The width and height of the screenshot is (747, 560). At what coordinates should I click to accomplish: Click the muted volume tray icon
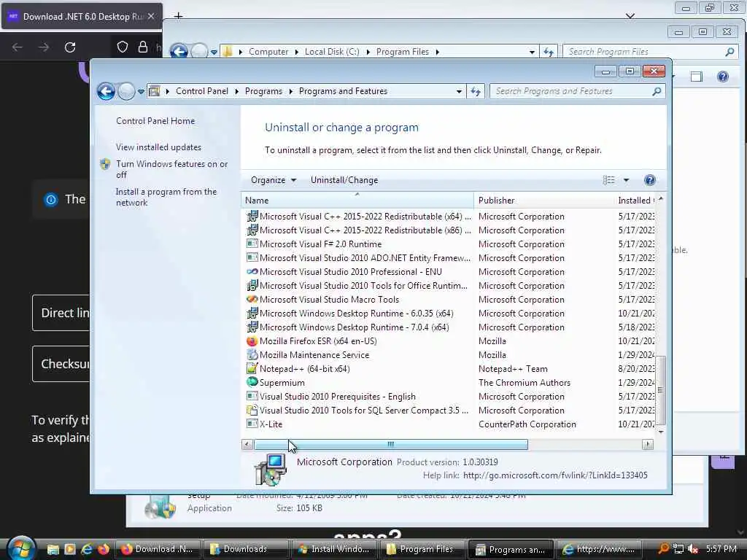[x=693, y=549]
